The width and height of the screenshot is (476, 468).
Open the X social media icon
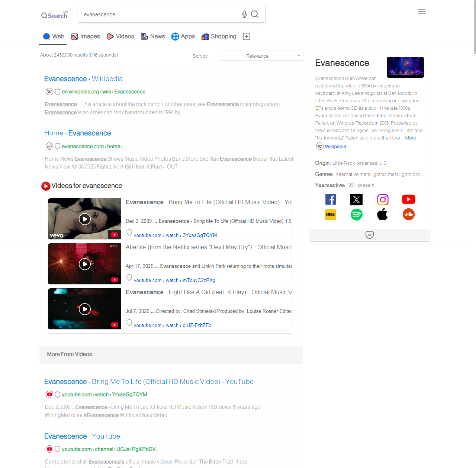pos(356,200)
